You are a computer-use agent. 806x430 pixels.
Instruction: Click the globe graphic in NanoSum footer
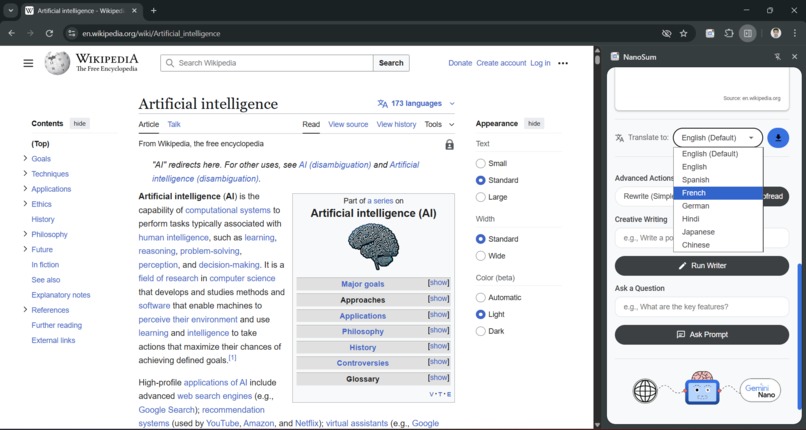(645, 391)
